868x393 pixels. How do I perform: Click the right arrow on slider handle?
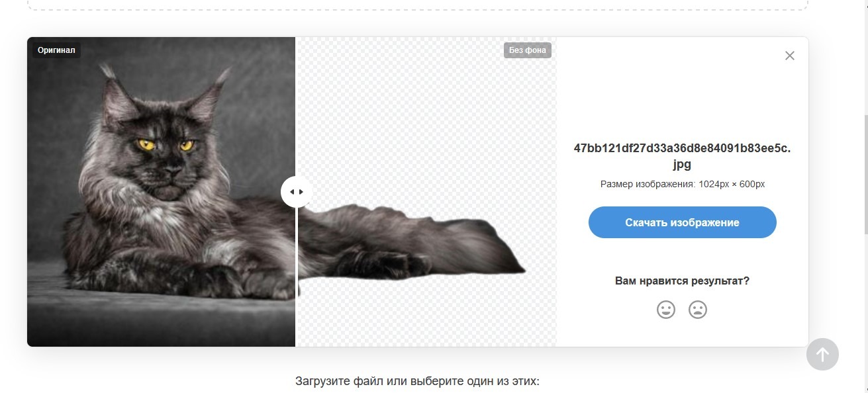[302, 192]
